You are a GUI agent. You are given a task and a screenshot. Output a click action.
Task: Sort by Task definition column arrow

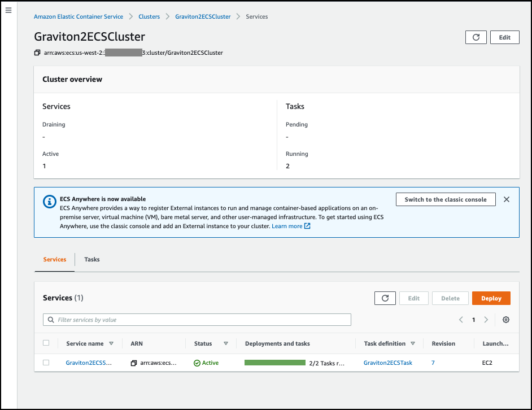pyautogui.click(x=413, y=343)
